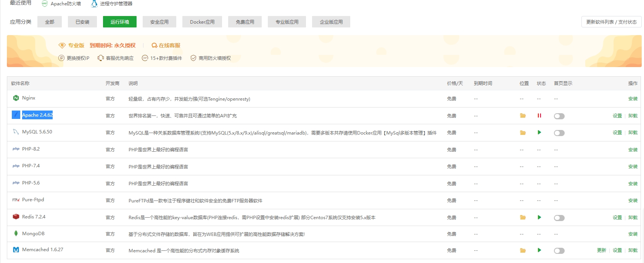Screen dimensions: 644x263
Task: Click the Redis 7.2.4 software name
Action: pyautogui.click(x=34, y=217)
